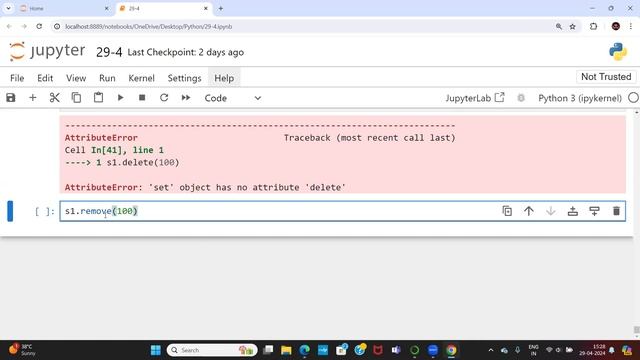Screen dimensions: 640x360
Task: Insert a cell above the active cell
Action: click(x=573, y=211)
